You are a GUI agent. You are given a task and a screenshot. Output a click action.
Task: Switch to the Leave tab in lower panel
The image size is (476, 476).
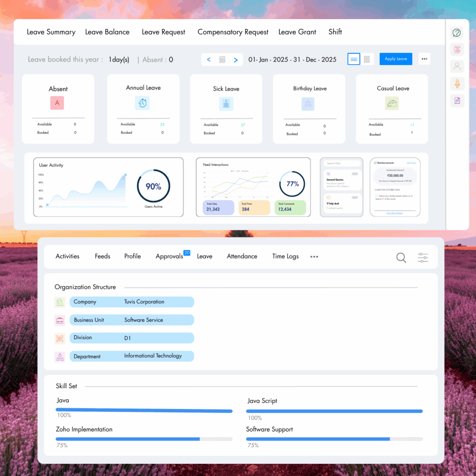(x=205, y=256)
